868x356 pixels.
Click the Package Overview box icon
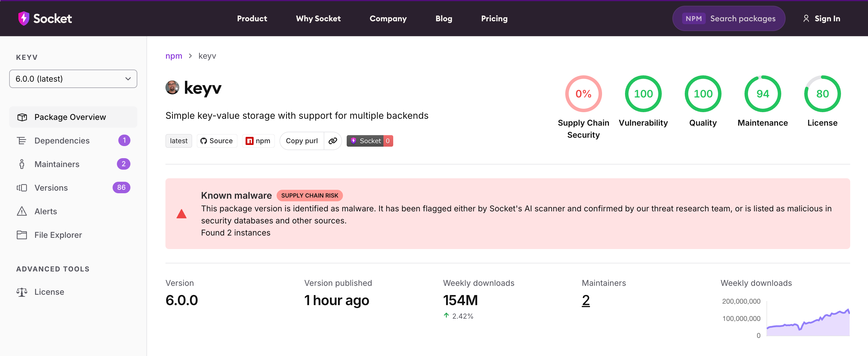point(22,117)
